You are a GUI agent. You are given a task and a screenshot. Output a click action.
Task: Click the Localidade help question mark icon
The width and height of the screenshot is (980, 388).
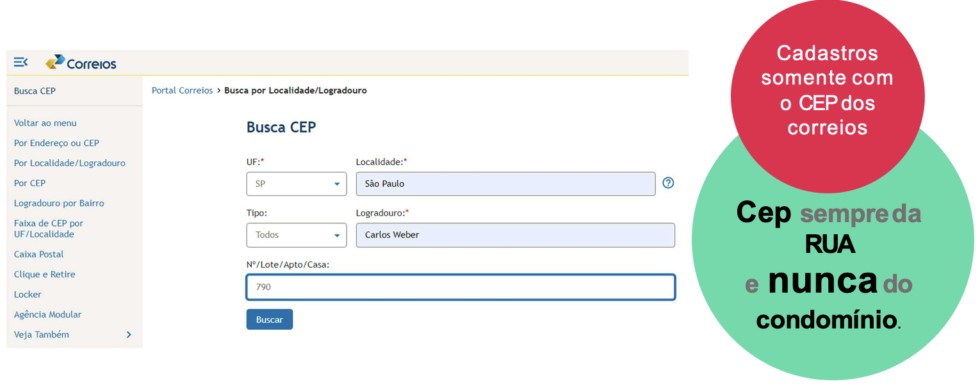pyautogui.click(x=668, y=183)
